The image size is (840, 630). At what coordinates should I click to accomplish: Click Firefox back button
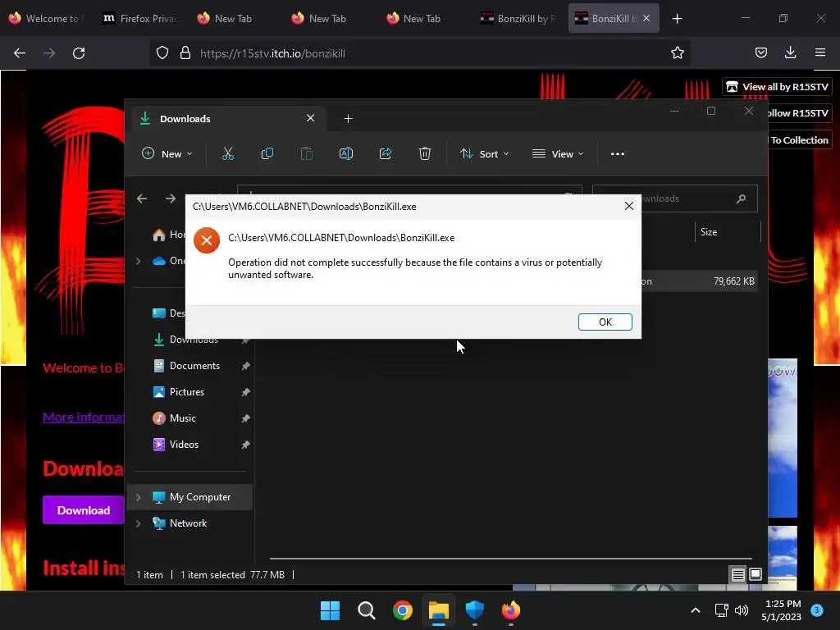coord(20,53)
